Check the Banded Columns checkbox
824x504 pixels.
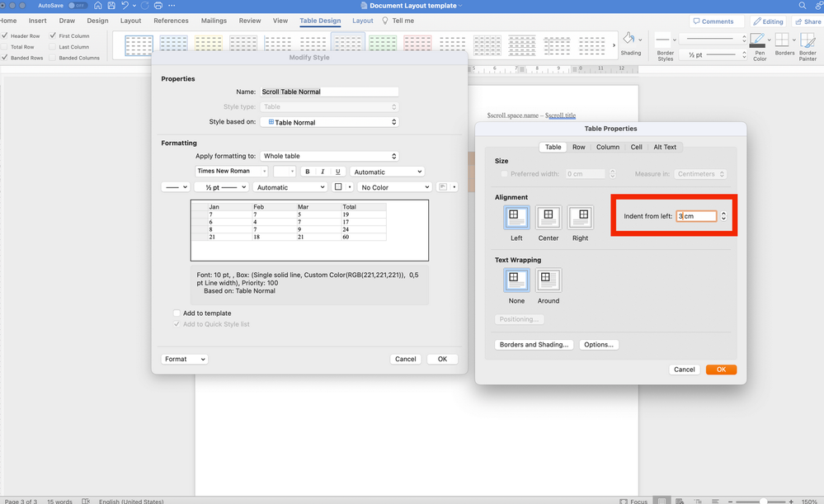tap(53, 58)
